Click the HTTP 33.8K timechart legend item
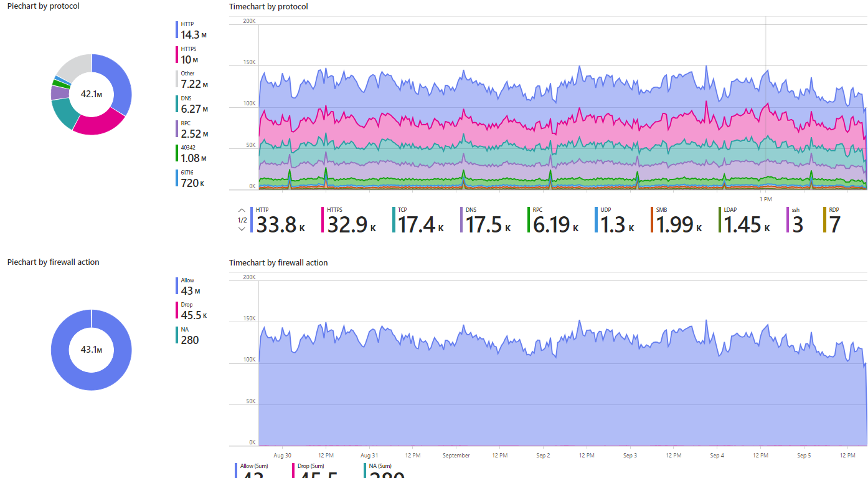The width and height of the screenshot is (868, 478). click(280, 221)
